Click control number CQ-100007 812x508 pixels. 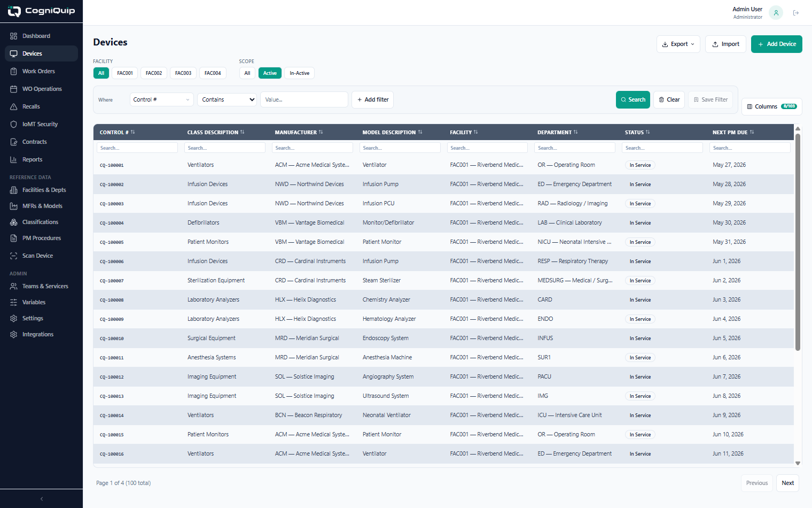[x=112, y=281]
